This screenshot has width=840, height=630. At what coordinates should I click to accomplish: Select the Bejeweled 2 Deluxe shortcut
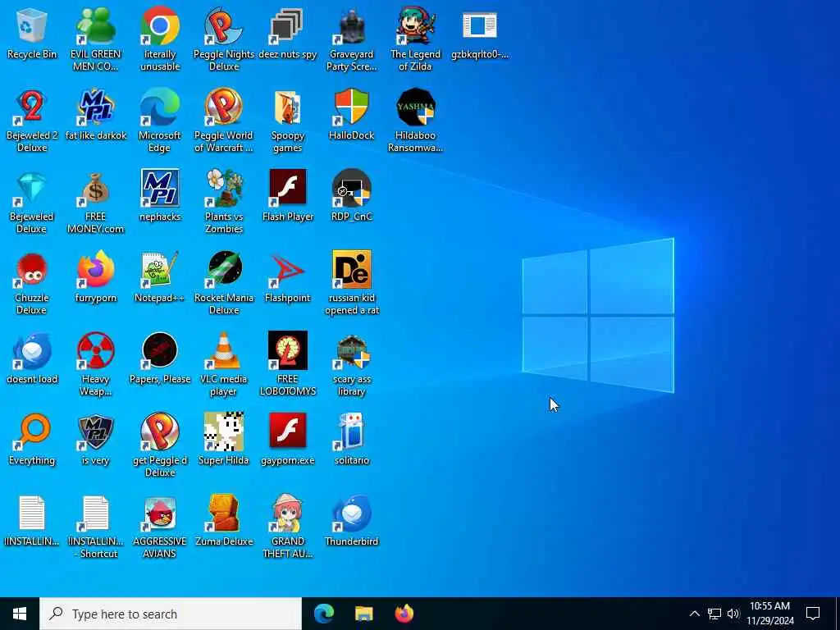click(x=32, y=107)
